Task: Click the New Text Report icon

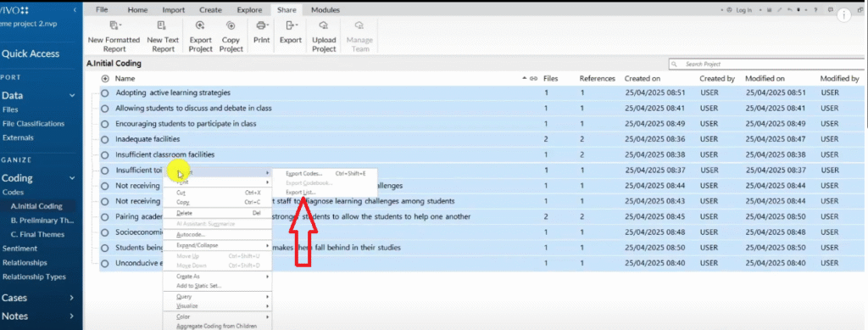Action: pyautogui.click(x=162, y=25)
